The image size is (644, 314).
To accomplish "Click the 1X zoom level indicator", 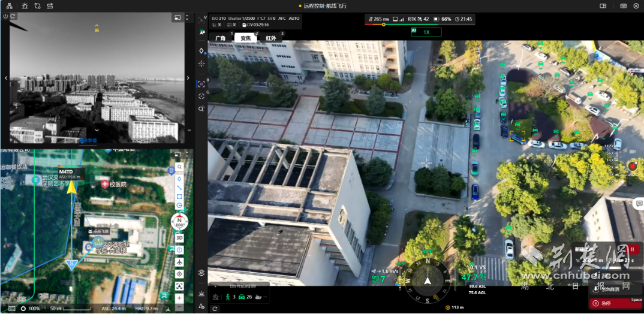I will coord(426,32).
